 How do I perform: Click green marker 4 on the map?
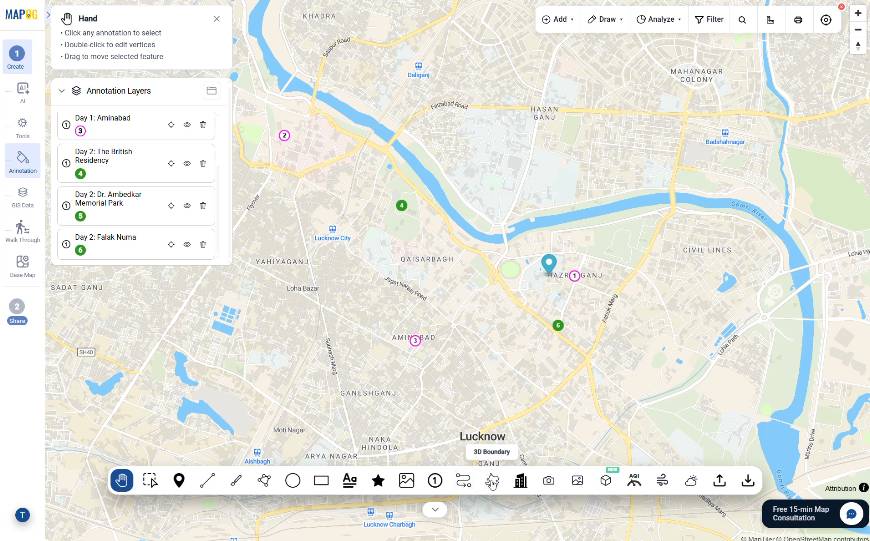pyautogui.click(x=402, y=205)
